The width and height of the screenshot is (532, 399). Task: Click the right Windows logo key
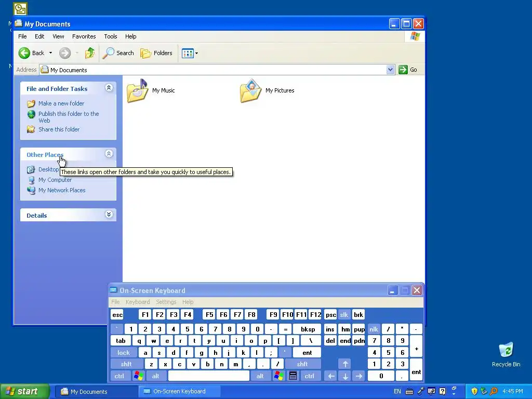(279, 376)
